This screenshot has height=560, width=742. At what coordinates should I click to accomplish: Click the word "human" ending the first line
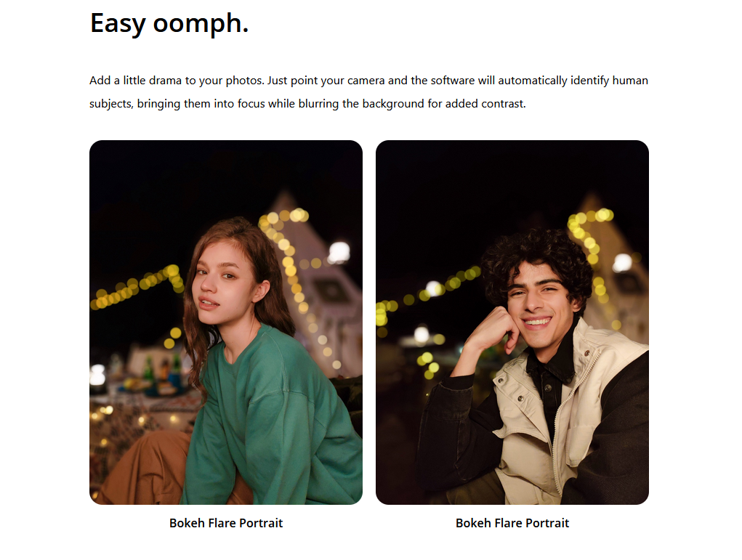pyautogui.click(x=630, y=81)
